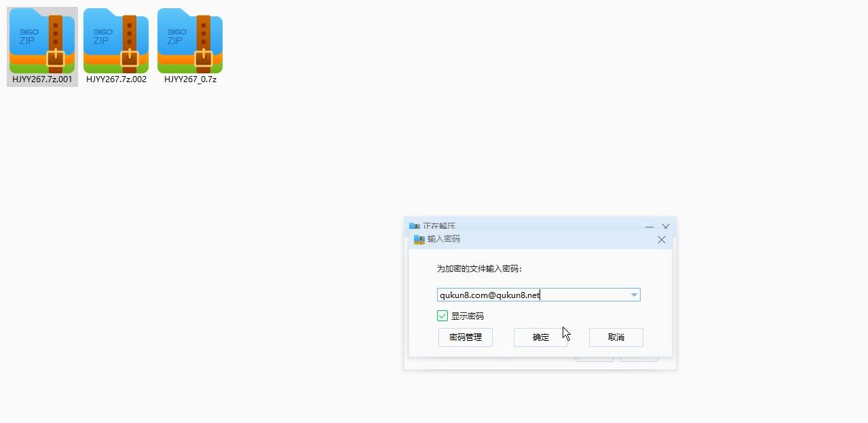Screen dimensions: 868x423
Task: Open 密码管理 password manager
Action: click(x=466, y=337)
